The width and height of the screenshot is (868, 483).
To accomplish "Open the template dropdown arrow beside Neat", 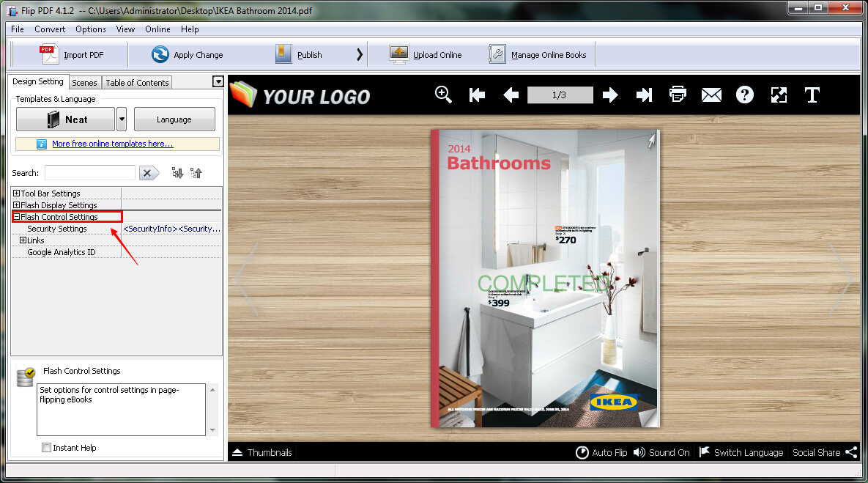I will click(x=122, y=119).
